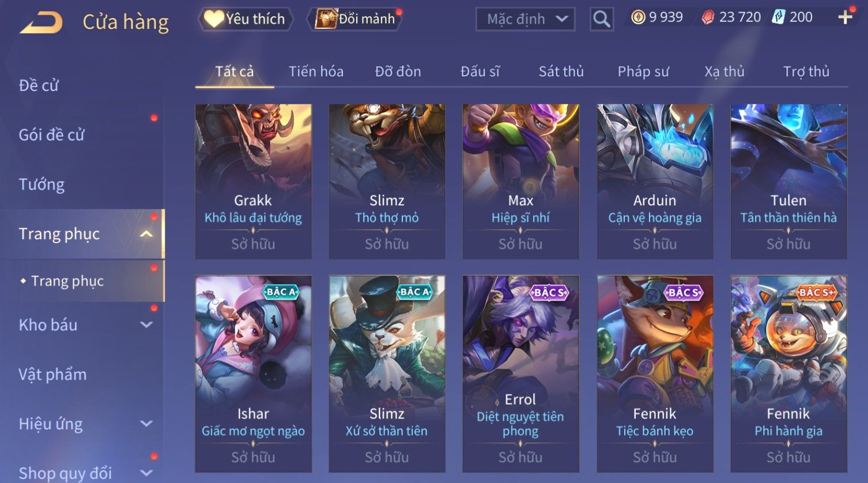The height and width of the screenshot is (483, 868).
Task: Open Yêu thích heart favorites
Action: 246,19
